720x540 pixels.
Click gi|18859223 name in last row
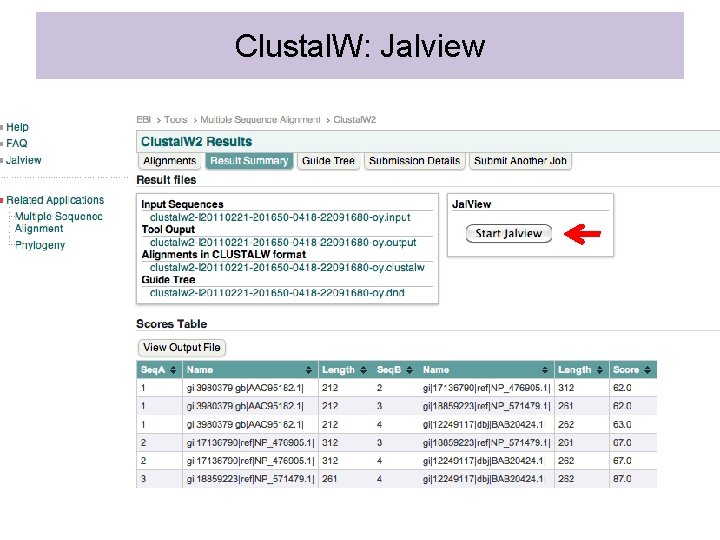tap(250, 478)
